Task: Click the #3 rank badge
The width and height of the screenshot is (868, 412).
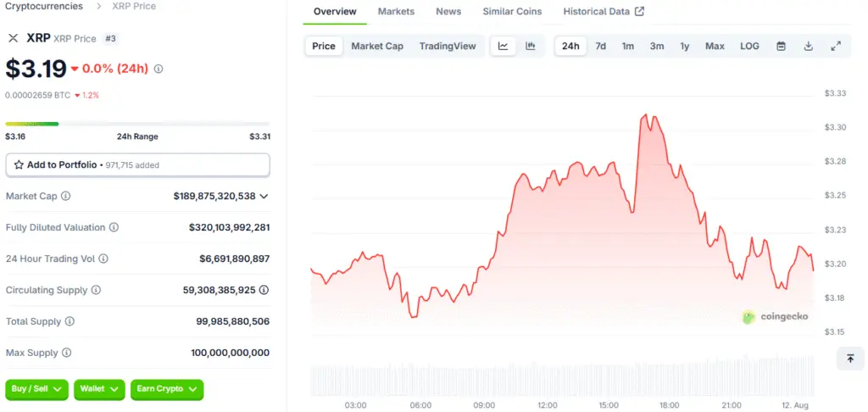Action: click(x=110, y=39)
